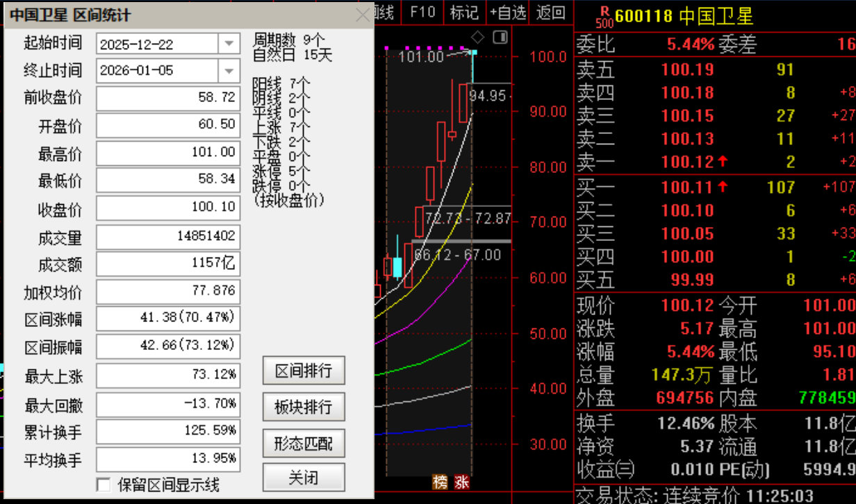Click the 72.73 - 72.87 gap label on chart
Image resolution: width=856 pixels, height=504 pixels.
[468, 219]
